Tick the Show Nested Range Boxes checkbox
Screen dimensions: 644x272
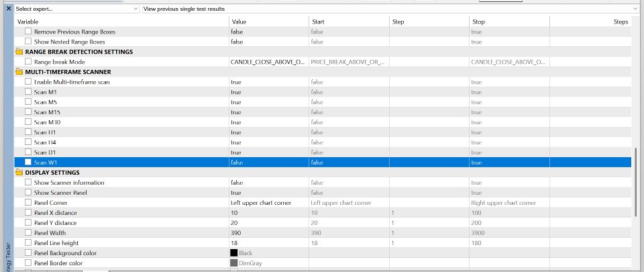28,42
